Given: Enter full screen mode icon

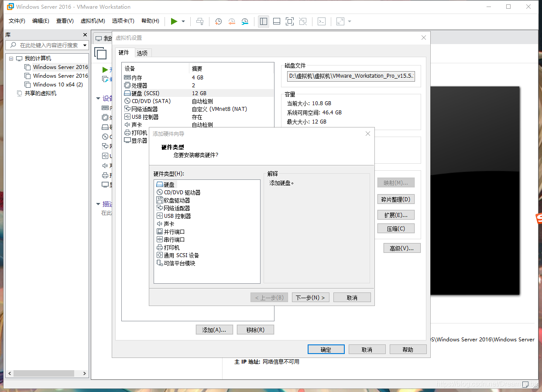Looking at the screenshot, I should [x=289, y=21].
